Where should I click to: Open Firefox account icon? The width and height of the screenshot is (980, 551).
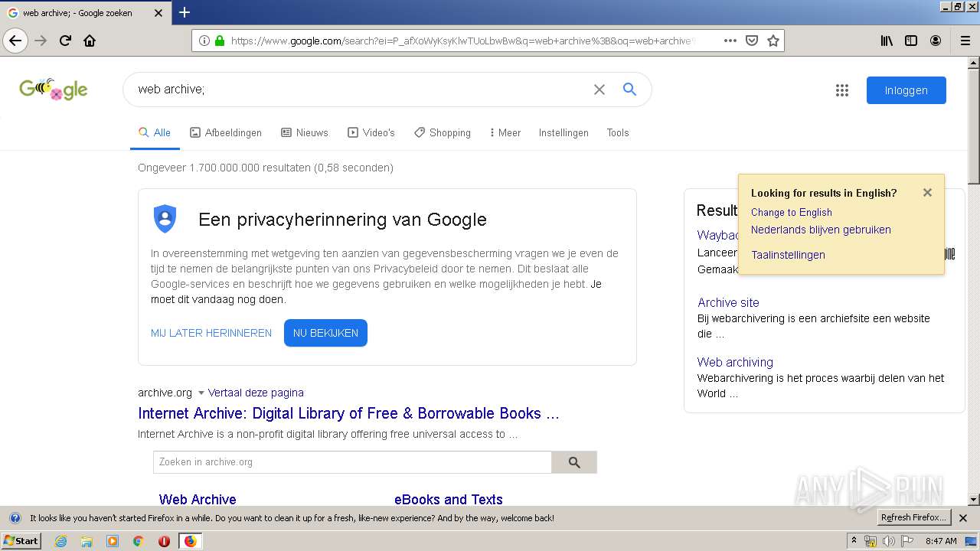pyautogui.click(x=936, y=41)
